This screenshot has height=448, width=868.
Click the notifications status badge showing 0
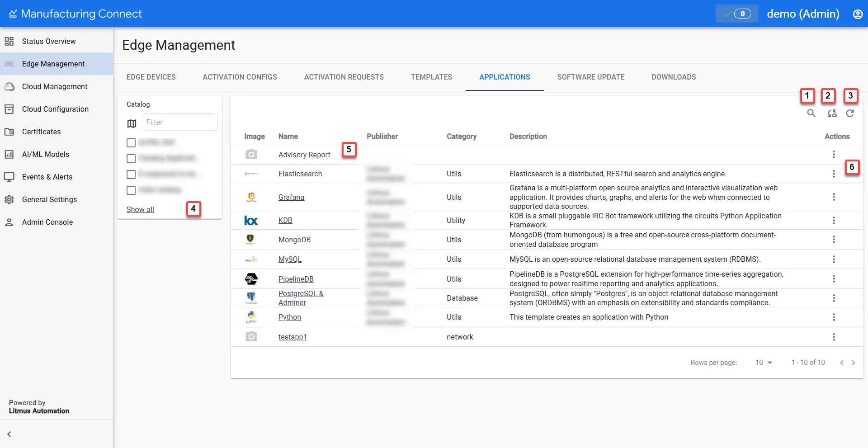736,14
